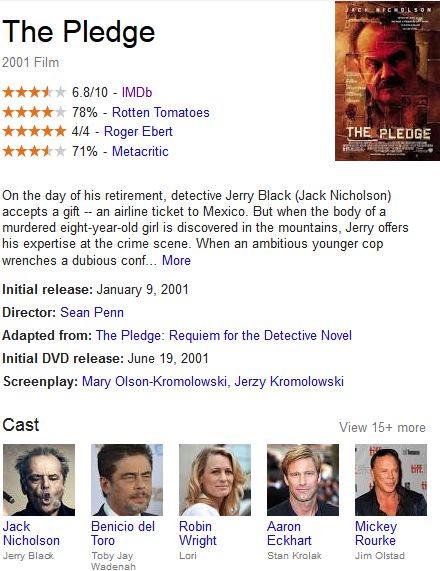
Task: Open the Requiem for the Detective Novel link
Action: point(224,335)
